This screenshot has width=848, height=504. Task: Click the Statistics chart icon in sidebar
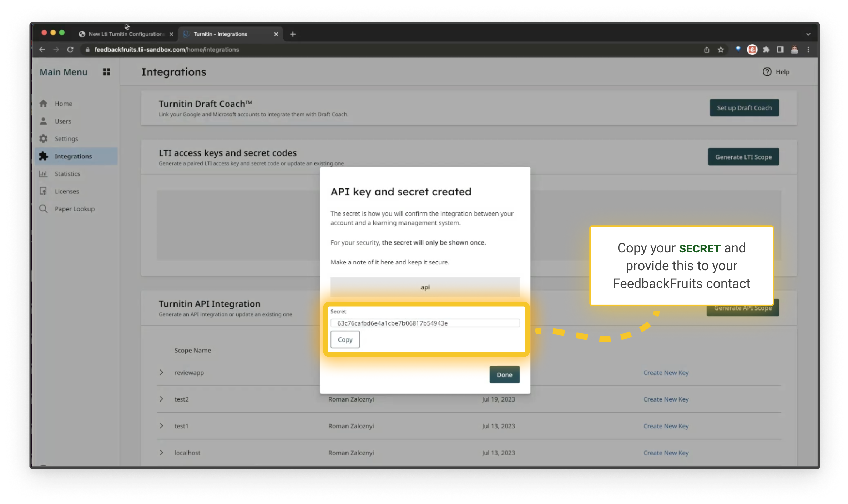point(44,173)
